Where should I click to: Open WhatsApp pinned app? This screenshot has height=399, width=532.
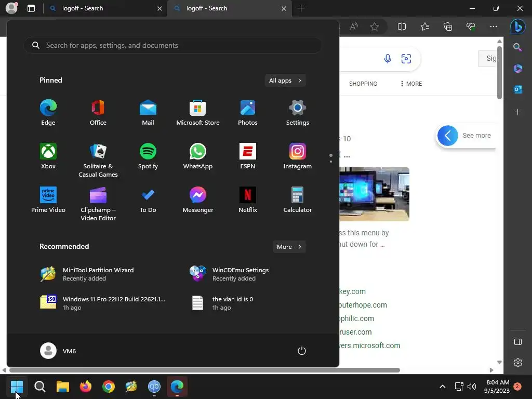coord(198,156)
